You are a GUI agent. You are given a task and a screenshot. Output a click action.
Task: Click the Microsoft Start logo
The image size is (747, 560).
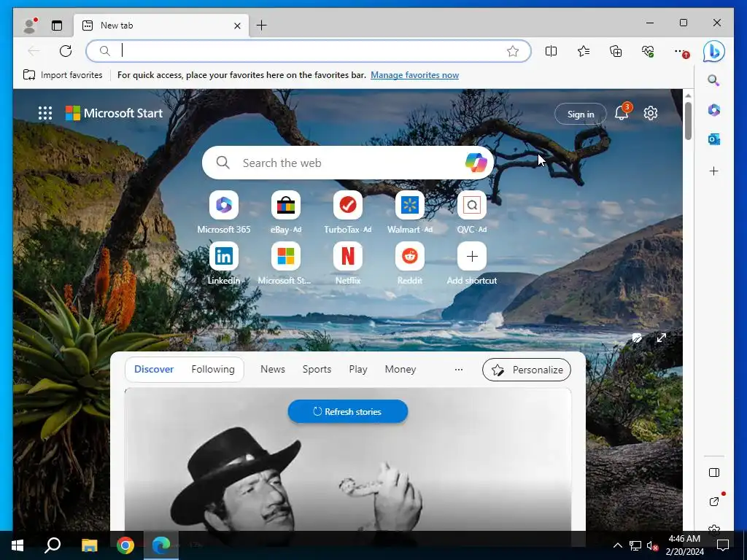(x=114, y=113)
